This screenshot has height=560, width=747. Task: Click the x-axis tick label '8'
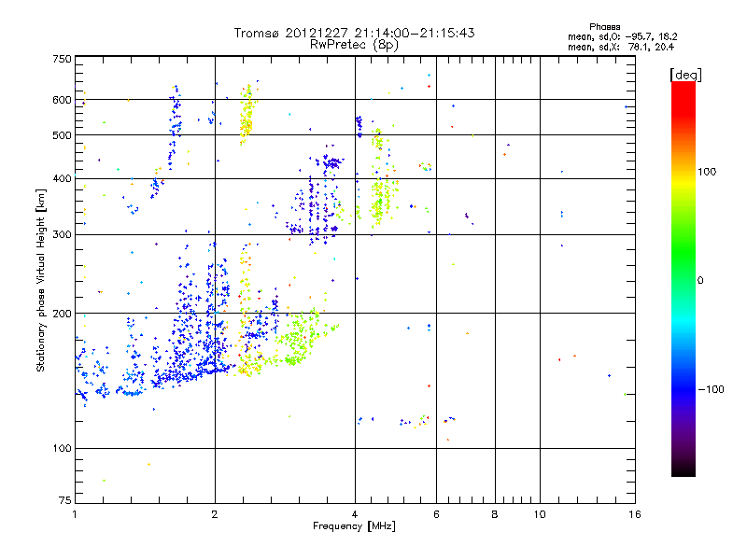tap(495, 514)
